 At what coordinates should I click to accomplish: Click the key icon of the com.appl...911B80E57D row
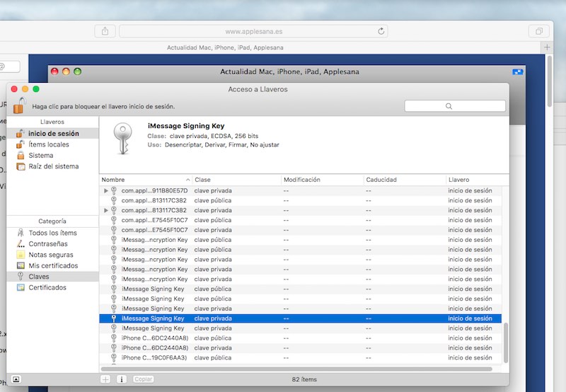pos(114,190)
